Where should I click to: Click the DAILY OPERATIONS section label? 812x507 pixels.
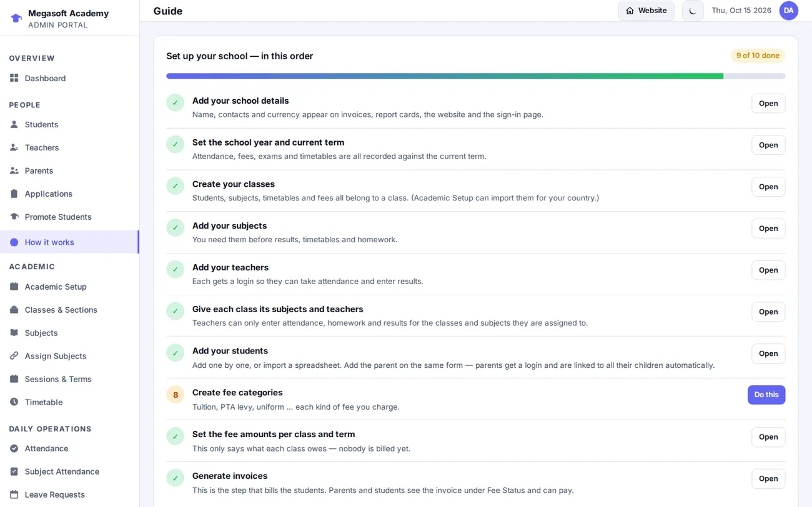(50, 429)
